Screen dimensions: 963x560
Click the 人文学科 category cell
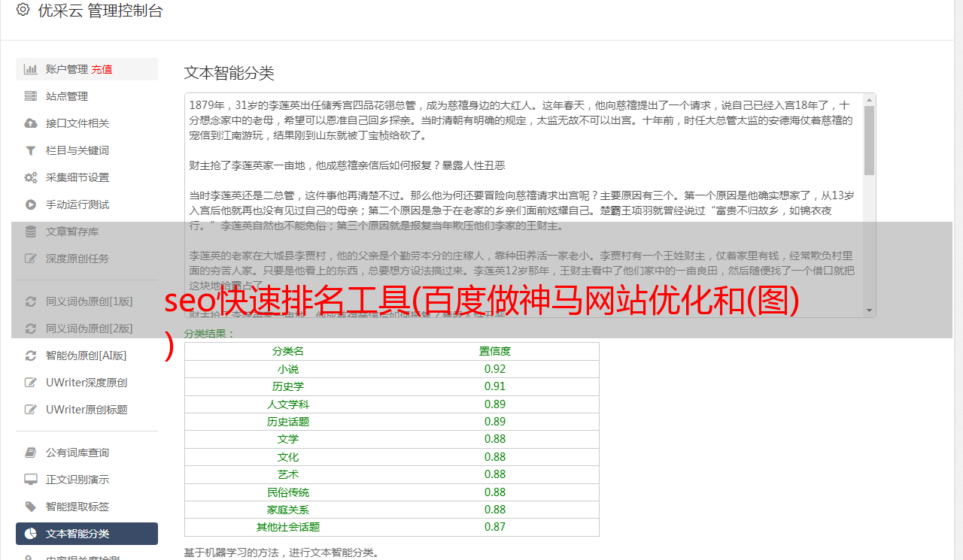point(288,404)
